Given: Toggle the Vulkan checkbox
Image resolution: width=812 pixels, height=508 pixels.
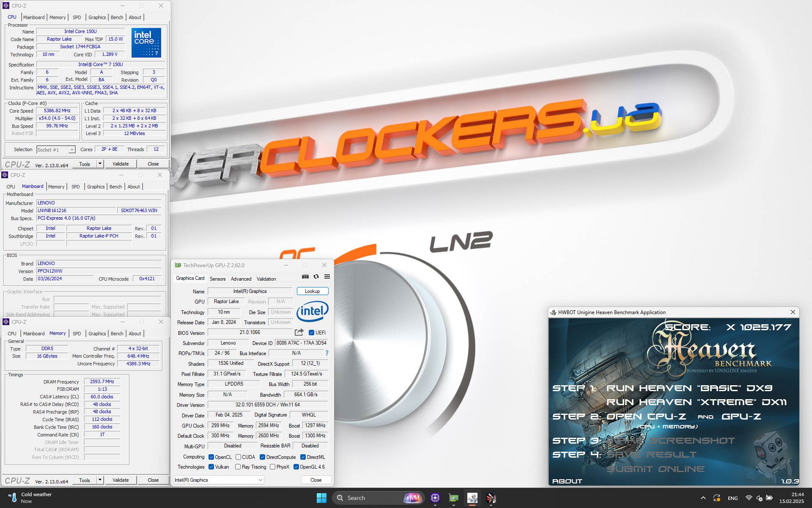Looking at the screenshot, I should click(x=211, y=467).
